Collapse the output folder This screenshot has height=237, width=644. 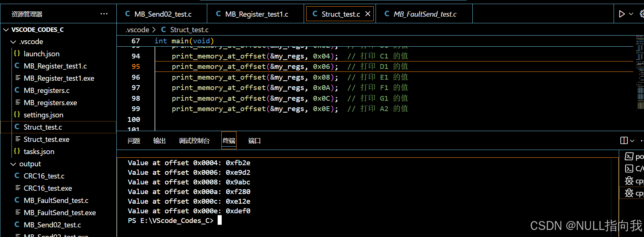tap(13, 164)
